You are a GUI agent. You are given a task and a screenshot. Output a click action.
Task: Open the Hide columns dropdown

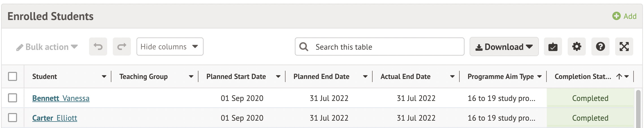(170, 47)
